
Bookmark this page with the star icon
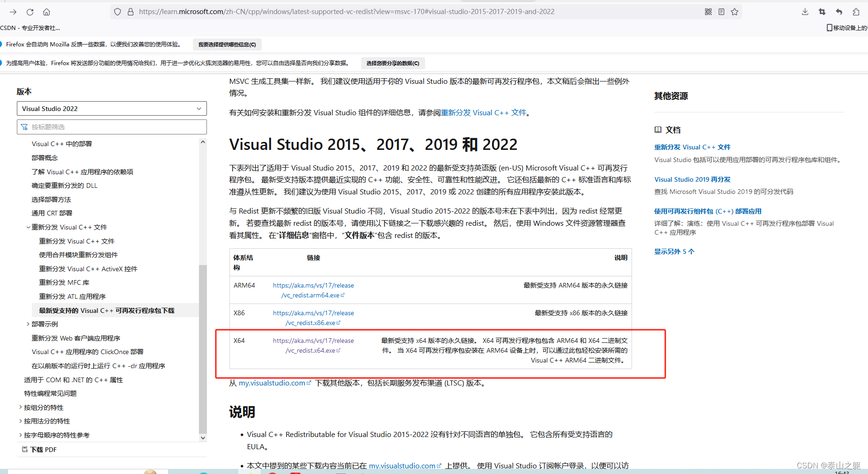(735, 12)
